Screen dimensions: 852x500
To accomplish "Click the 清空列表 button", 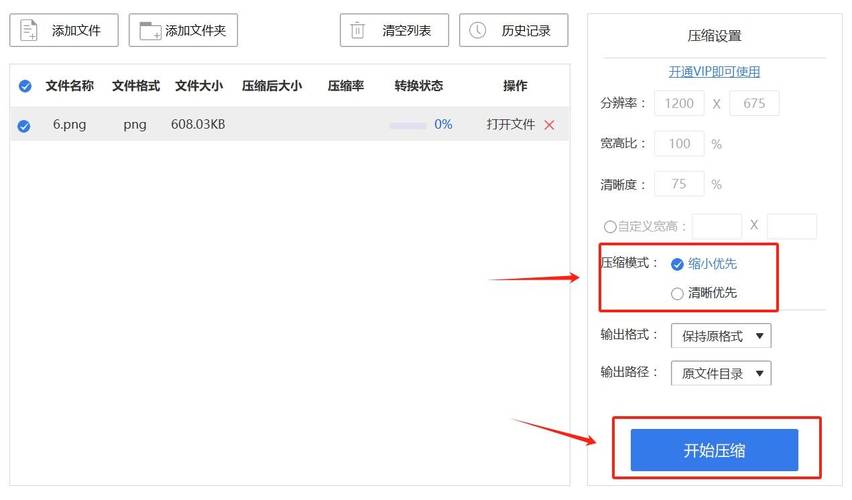I will (394, 30).
